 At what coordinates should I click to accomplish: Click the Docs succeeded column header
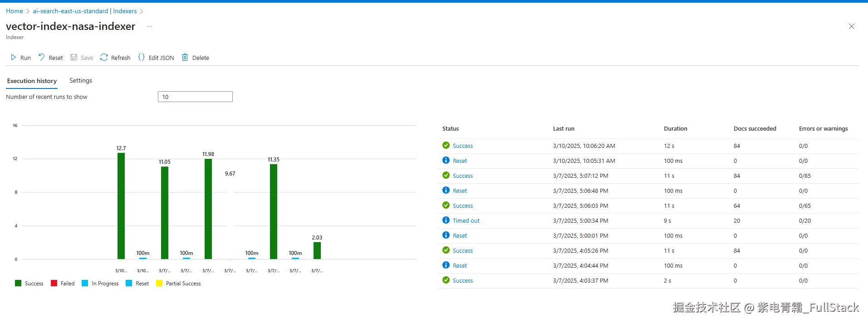[755, 128]
